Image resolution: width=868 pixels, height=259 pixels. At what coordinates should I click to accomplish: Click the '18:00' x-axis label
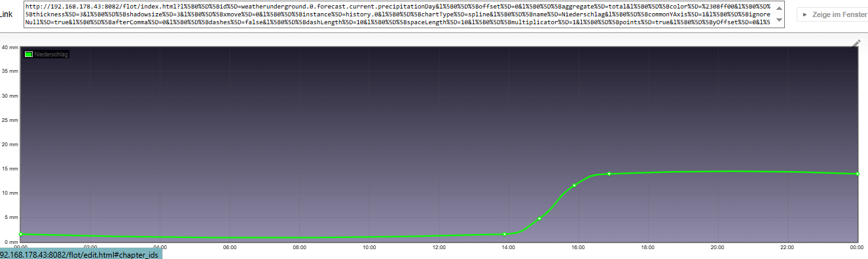pos(648,248)
